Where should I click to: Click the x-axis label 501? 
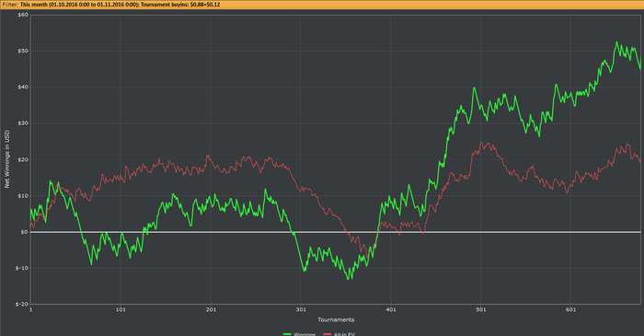480,309
